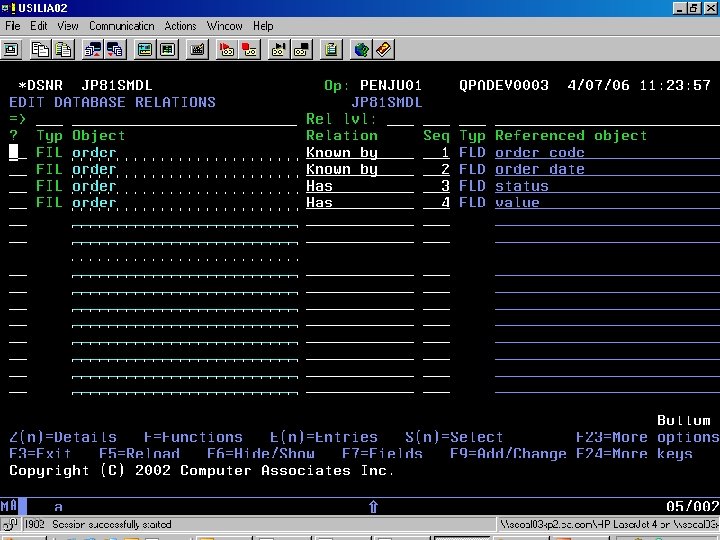Image resolution: width=720 pixels, height=540 pixels.
Task: Click the Seq field showing 4
Action: (x=436, y=202)
